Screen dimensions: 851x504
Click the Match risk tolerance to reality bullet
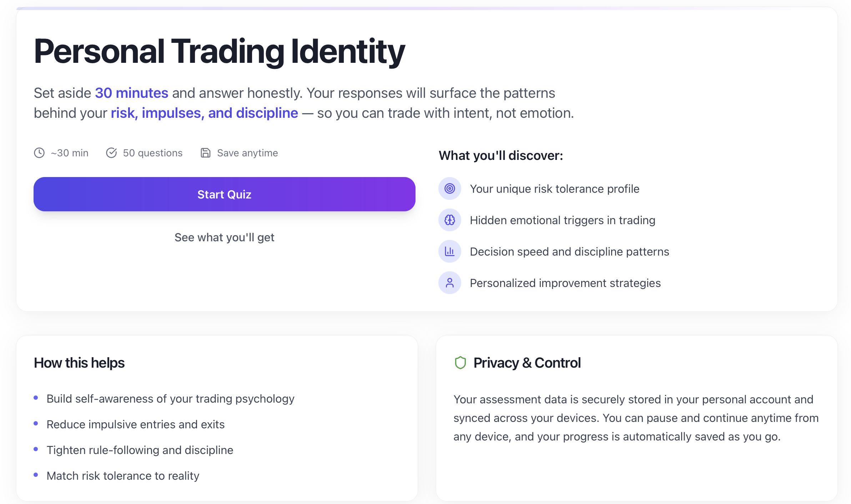(122, 475)
